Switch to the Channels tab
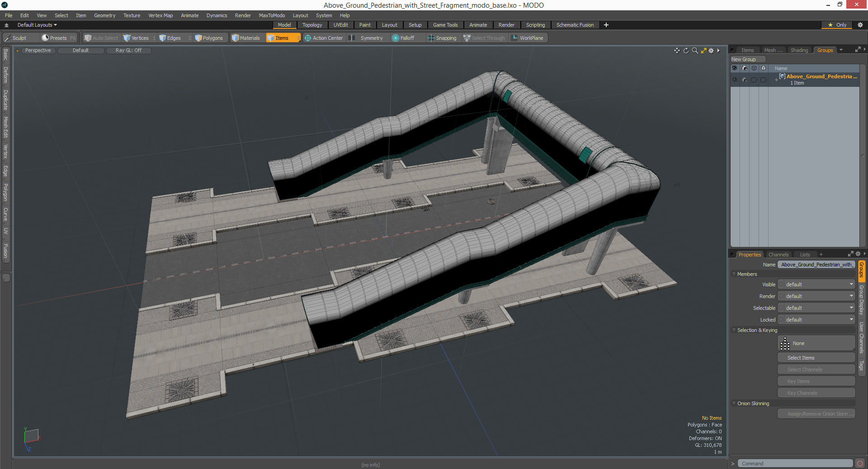Image resolution: width=868 pixels, height=469 pixels. [x=778, y=255]
